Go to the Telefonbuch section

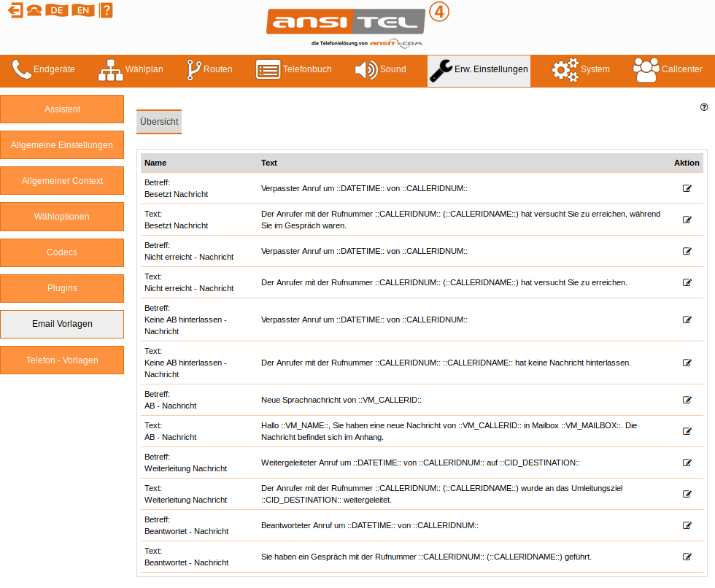click(x=294, y=70)
